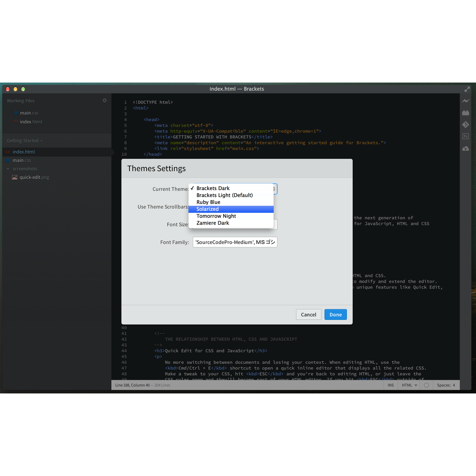Click the Done button

335,315
